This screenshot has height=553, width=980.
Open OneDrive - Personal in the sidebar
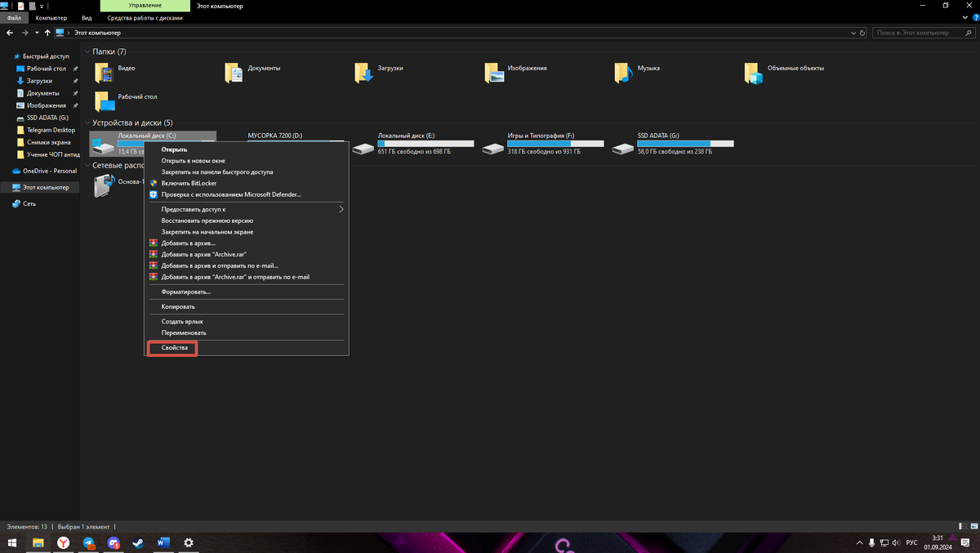[45, 171]
